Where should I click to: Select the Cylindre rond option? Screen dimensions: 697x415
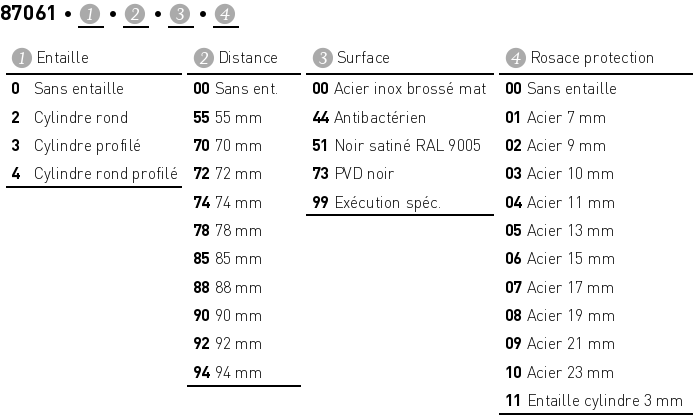(x=80, y=117)
